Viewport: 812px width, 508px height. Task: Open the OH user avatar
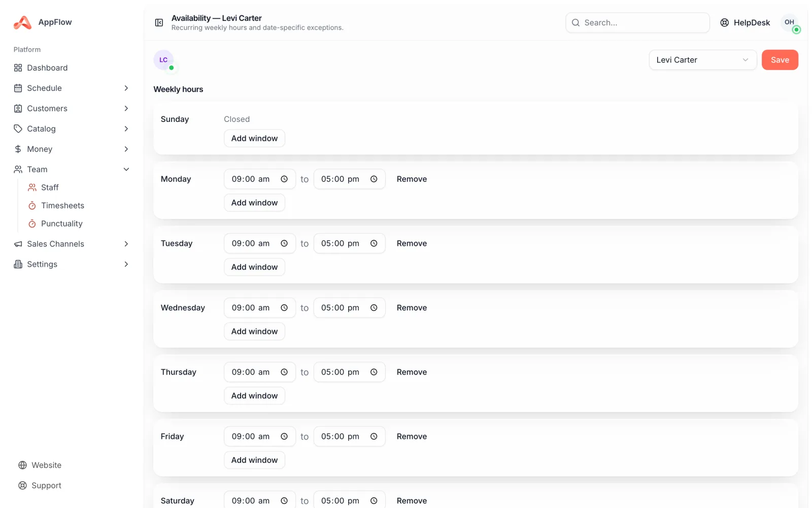point(789,22)
